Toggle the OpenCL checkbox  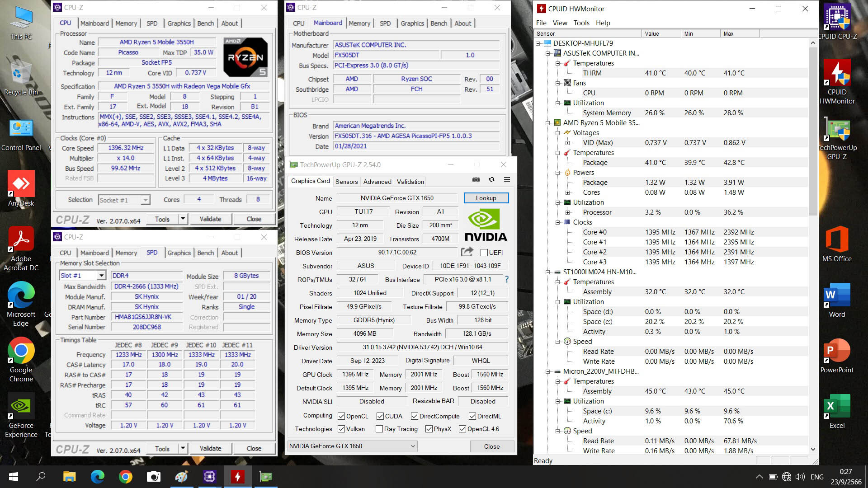(x=341, y=416)
